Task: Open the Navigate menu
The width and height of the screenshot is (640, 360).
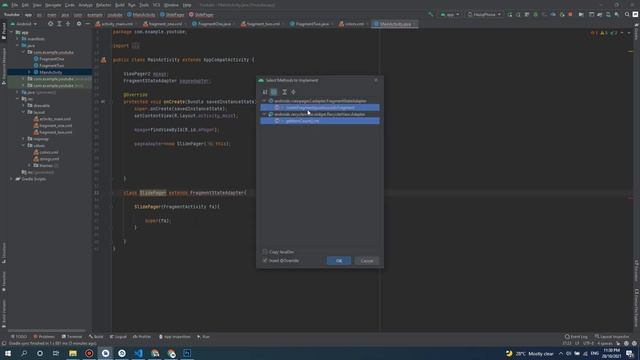Action: click(x=53, y=5)
